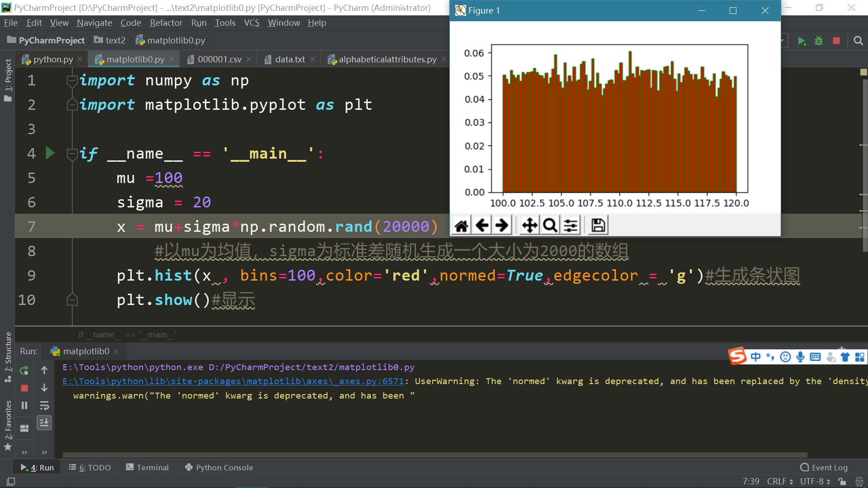Screen dimensions: 868x488
Task: Open the Favorites side panel
Action: click(x=8, y=426)
